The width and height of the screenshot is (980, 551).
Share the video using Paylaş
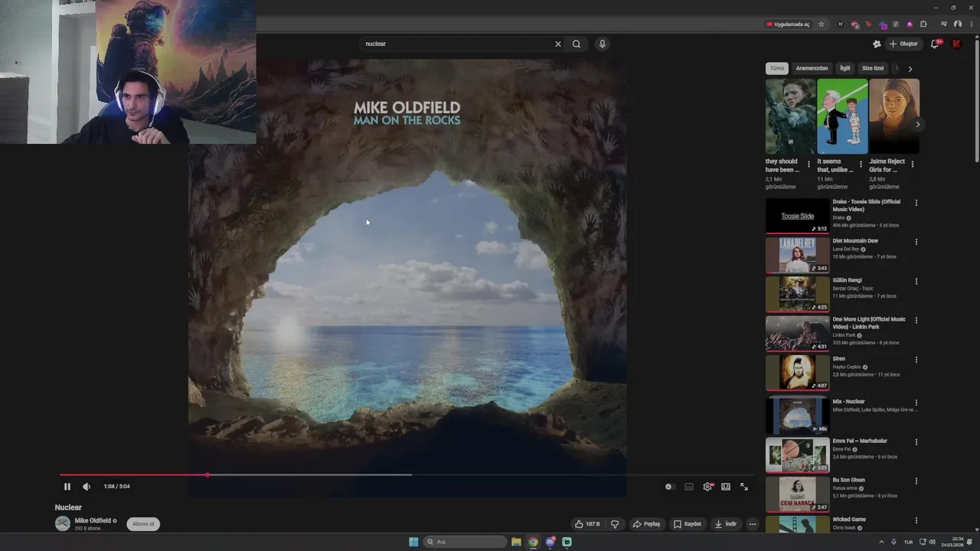pyautogui.click(x=646, y=524)
